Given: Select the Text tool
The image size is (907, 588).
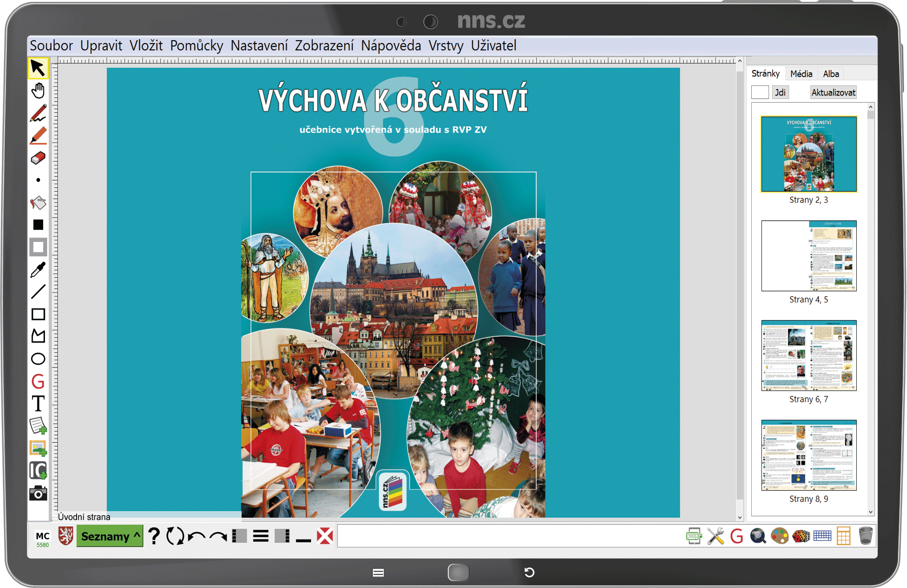Looking at the screenshot, I should (x=38, y=404).
